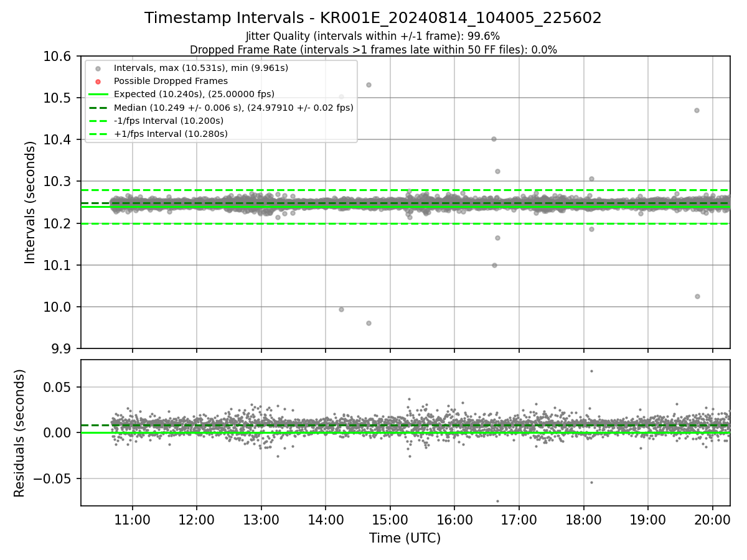Click the 13:00 time tick label
This screenshot has height=560, width=747.
click(261, 520)
